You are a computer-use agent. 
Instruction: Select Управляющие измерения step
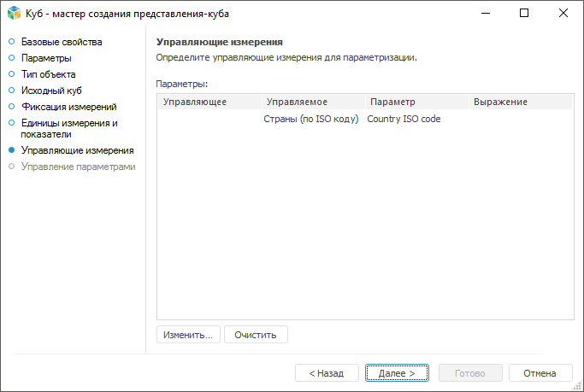[x=77, y=150]
